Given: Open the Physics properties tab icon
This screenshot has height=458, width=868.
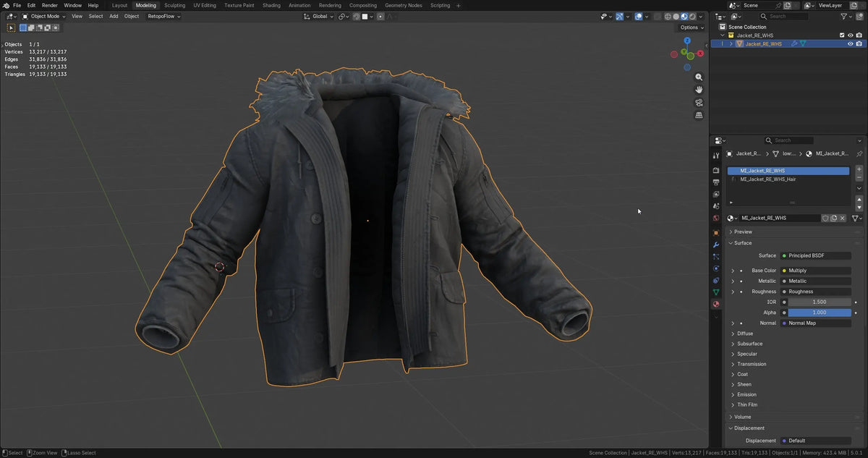Looking at the screenshot, I should pos(716,268).
